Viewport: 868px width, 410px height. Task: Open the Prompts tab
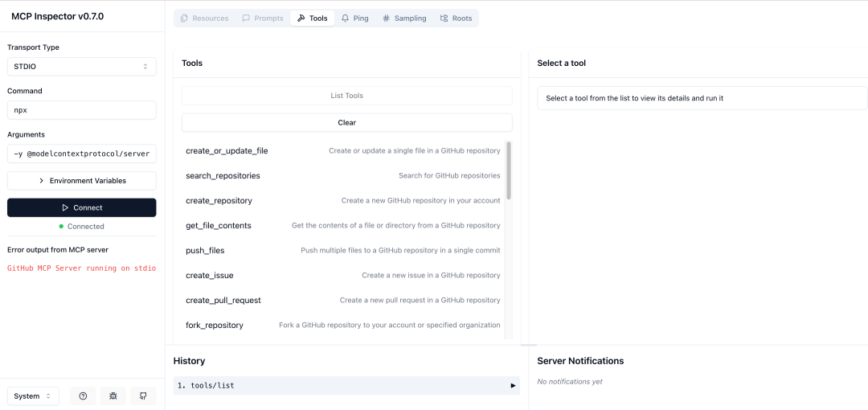pyautogui.click(x=262, y=18)
